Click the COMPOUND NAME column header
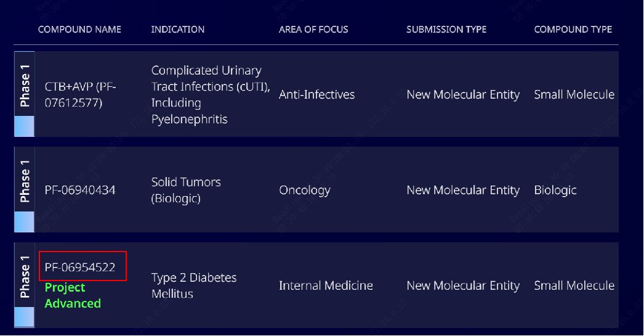This screenshot has height=336, width=644. (x=79, y=30)
